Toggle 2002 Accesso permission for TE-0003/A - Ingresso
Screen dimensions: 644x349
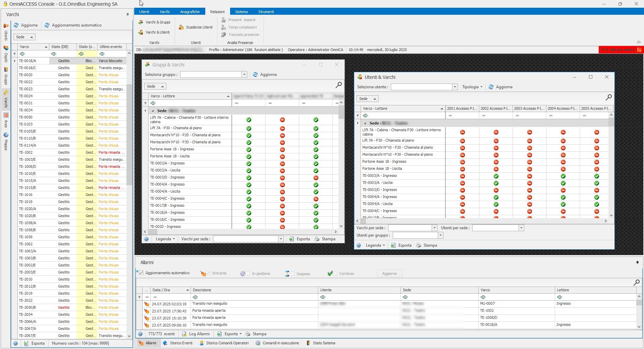(496, 176)
